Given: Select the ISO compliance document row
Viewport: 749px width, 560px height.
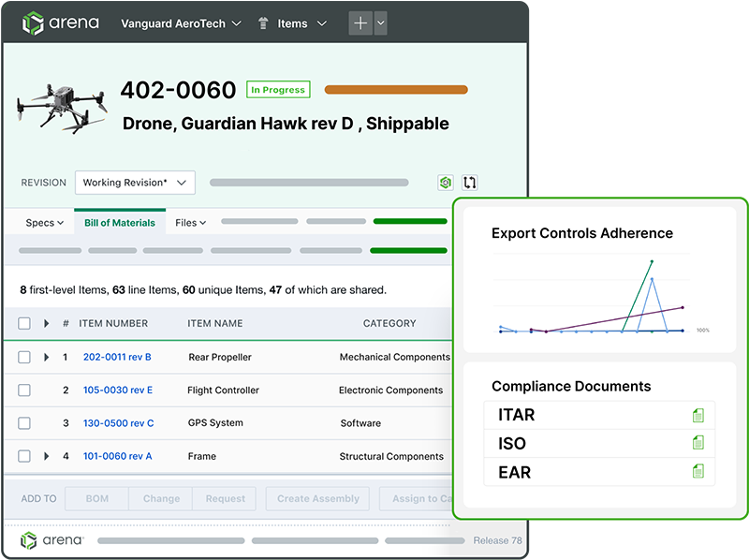Looking at the screenshot, I should pyautogui.click(x=599, y=444).
